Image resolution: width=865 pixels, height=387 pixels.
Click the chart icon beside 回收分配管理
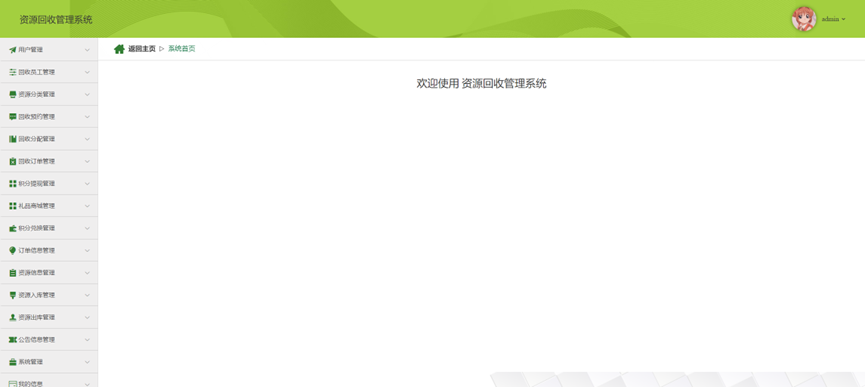coord(13,139)
